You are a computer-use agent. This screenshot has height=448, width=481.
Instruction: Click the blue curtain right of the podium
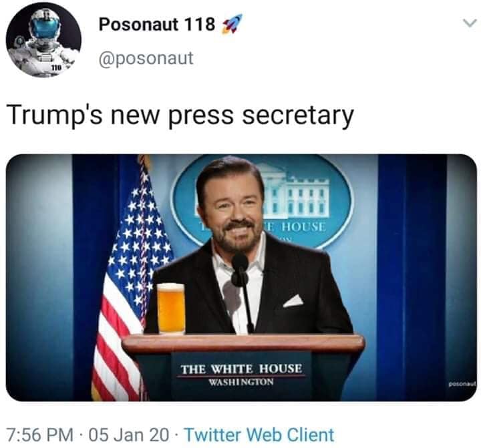point(412,276)
